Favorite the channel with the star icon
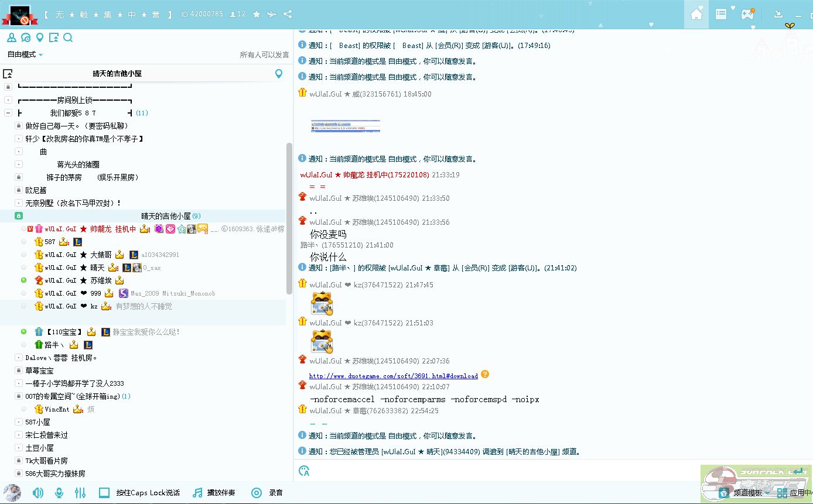The height and width of the screenshot is (504, 813). click(257, 14)
